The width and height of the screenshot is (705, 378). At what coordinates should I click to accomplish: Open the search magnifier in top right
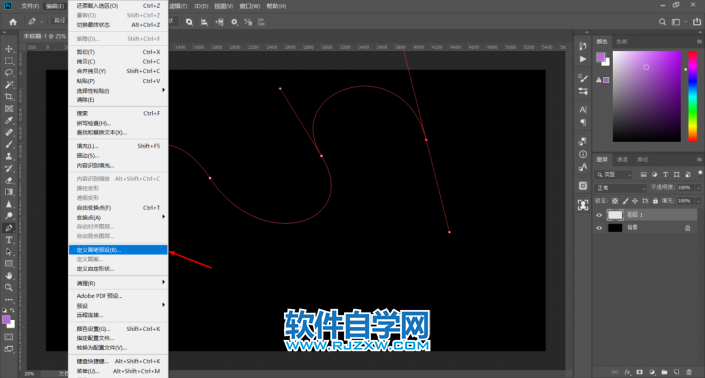coord(662,22)
